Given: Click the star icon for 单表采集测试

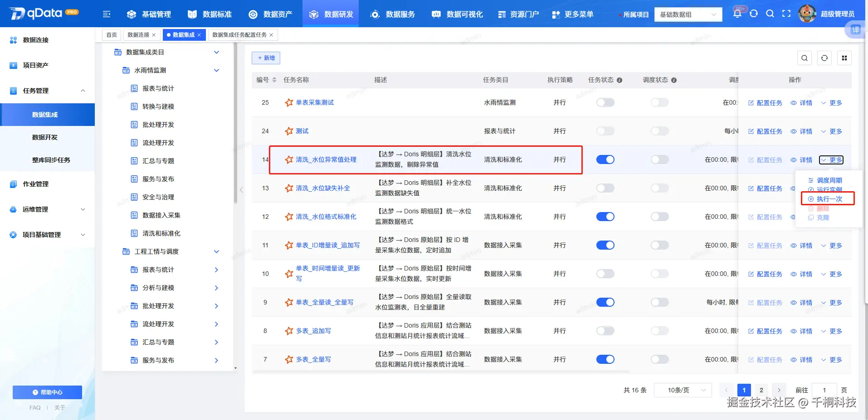Looking at the screenshot, I should (289, 102).
